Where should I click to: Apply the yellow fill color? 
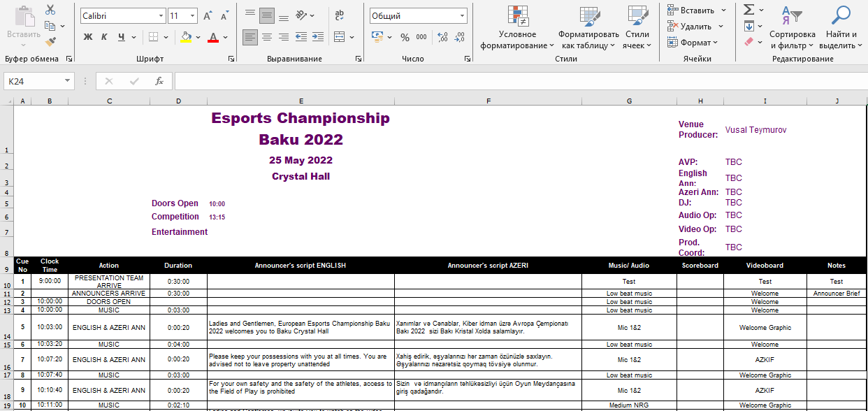tap(185, 37)
